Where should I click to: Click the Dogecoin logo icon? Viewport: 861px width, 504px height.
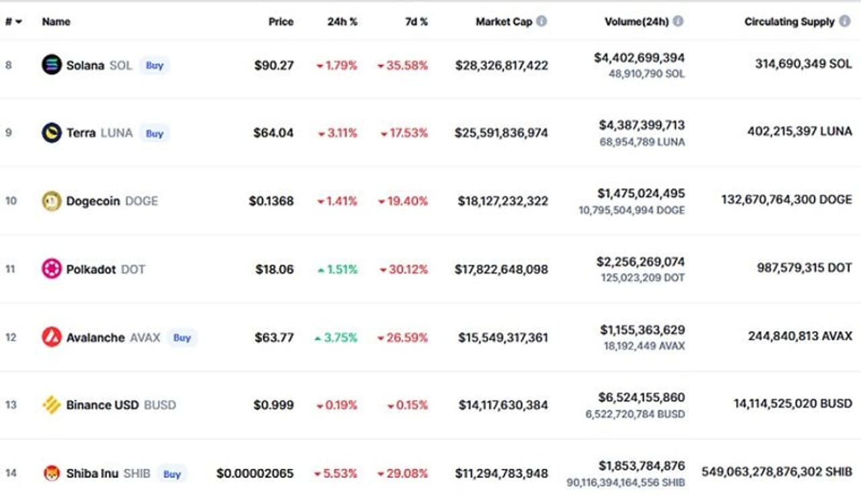click(52, 201)
